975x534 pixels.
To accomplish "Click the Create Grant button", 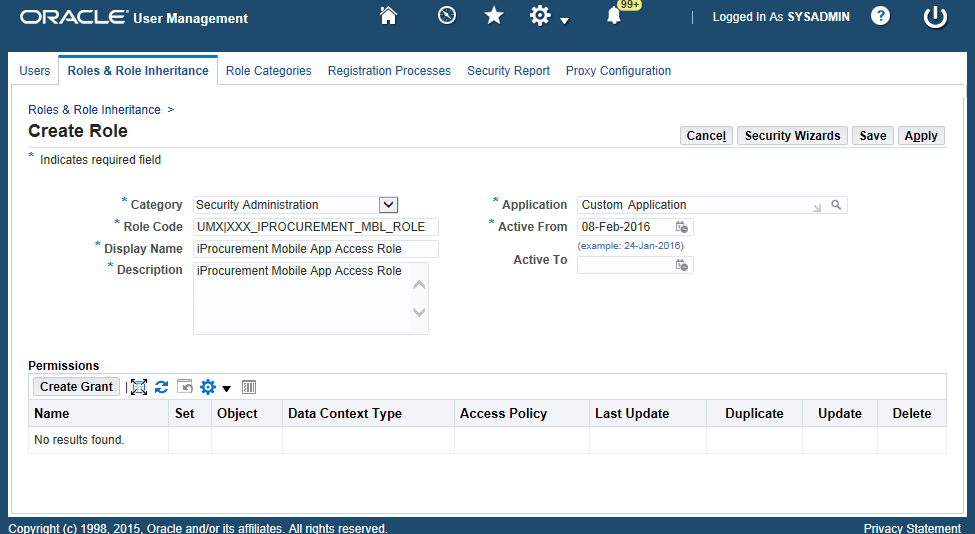I will 76,387.
